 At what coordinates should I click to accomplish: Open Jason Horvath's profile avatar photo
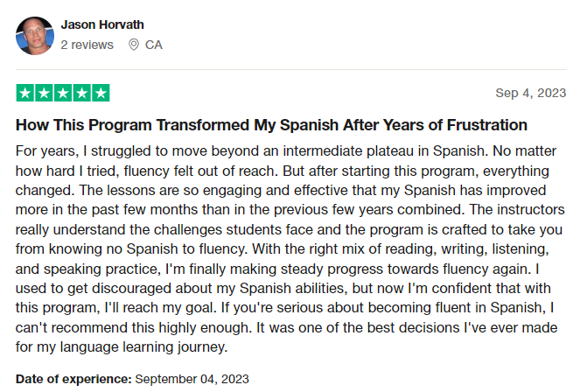35,36
